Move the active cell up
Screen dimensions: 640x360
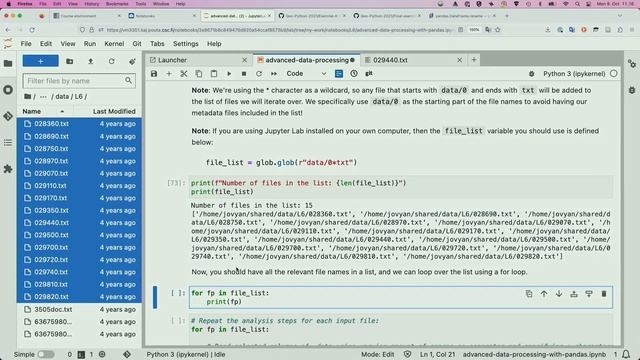544,294
